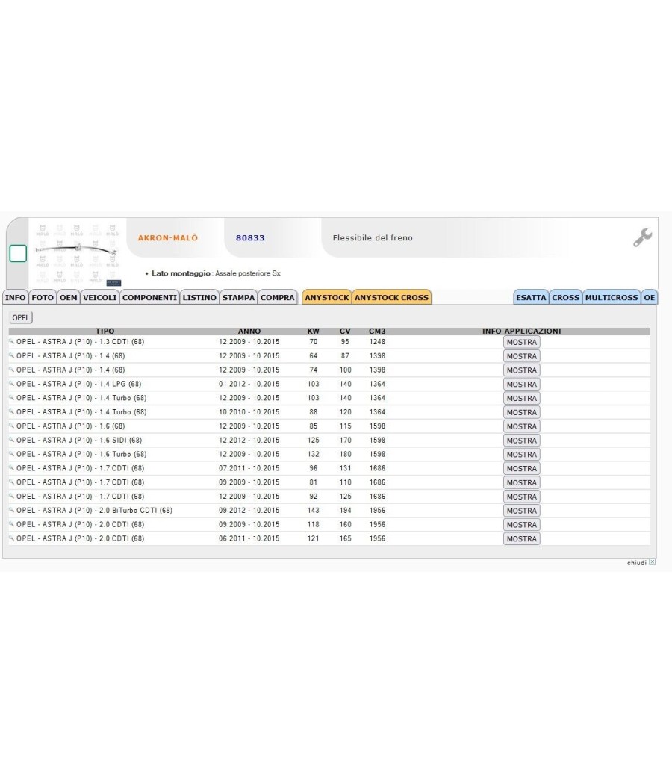Viewport: 672px width, 784px height.
Task: Click MOSTRA for 2.0 CDTI with 121 kW
Action: coord(521,538)
